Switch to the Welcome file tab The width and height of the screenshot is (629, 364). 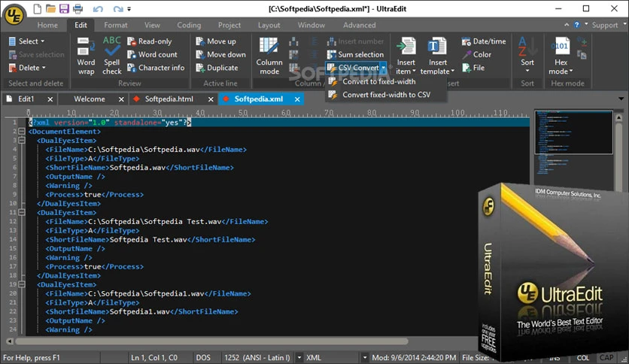click(90, 99)
